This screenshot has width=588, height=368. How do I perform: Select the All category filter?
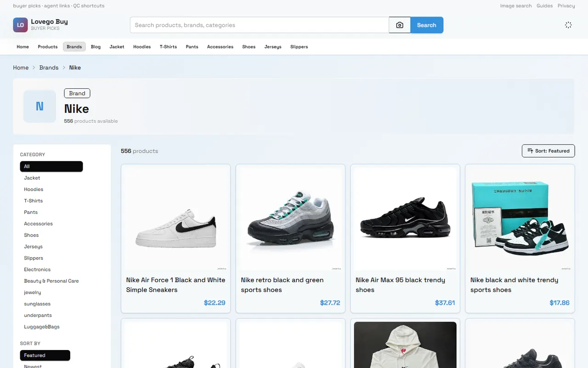51,166
